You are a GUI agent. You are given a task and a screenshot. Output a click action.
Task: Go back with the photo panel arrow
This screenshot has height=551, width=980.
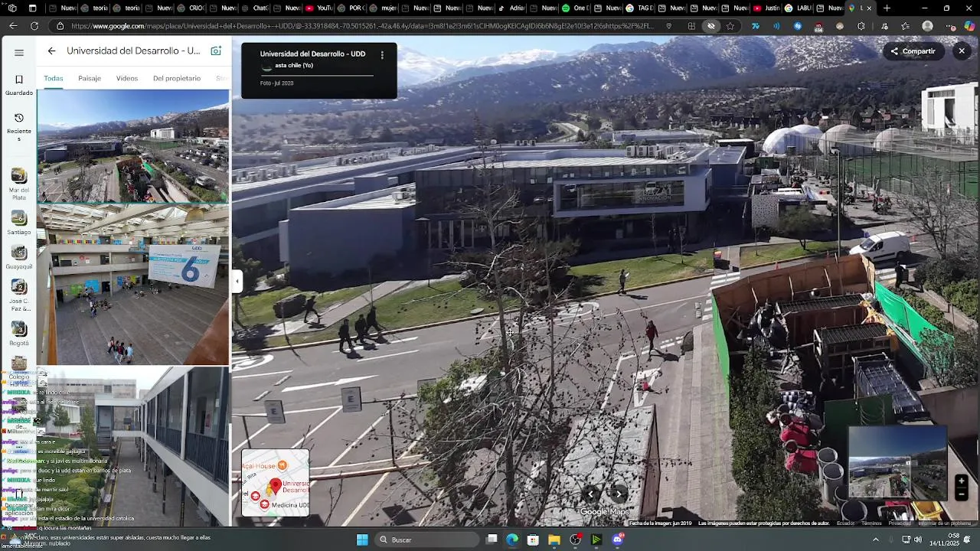pyautogui.click(x=51, y=51)
